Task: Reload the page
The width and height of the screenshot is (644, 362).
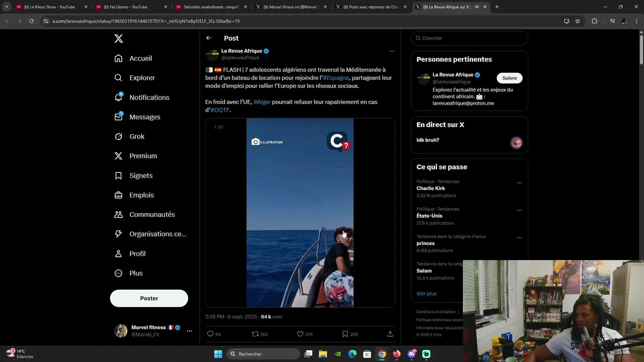Action: (x=31, y=21)
